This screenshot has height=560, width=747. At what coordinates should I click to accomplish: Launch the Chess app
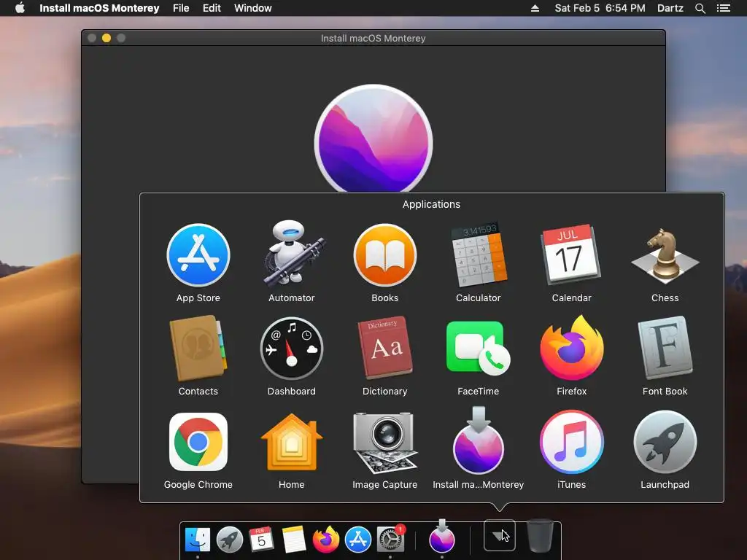tap(665, 256)
